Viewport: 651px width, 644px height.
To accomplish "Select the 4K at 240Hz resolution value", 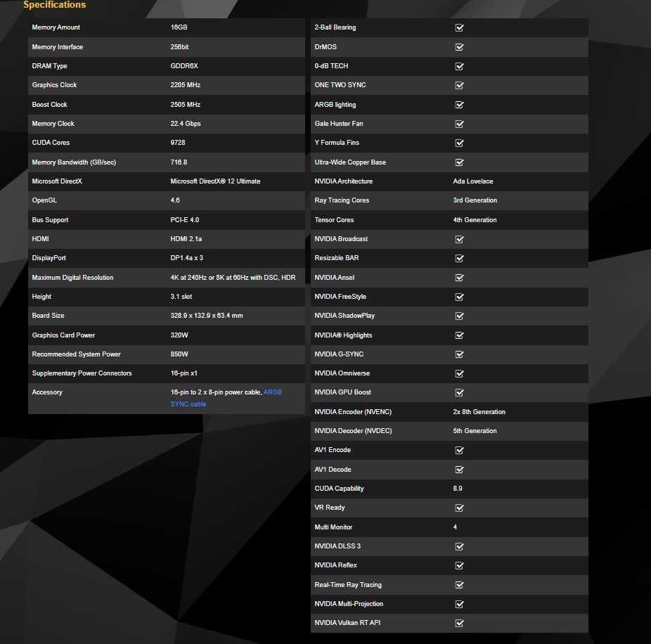I will (x=233, y=278).
